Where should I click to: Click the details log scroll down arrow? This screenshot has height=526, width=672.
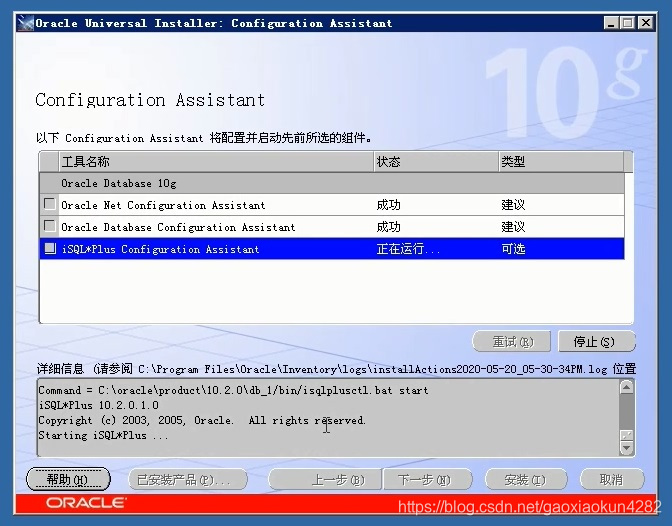coord(627,448)
